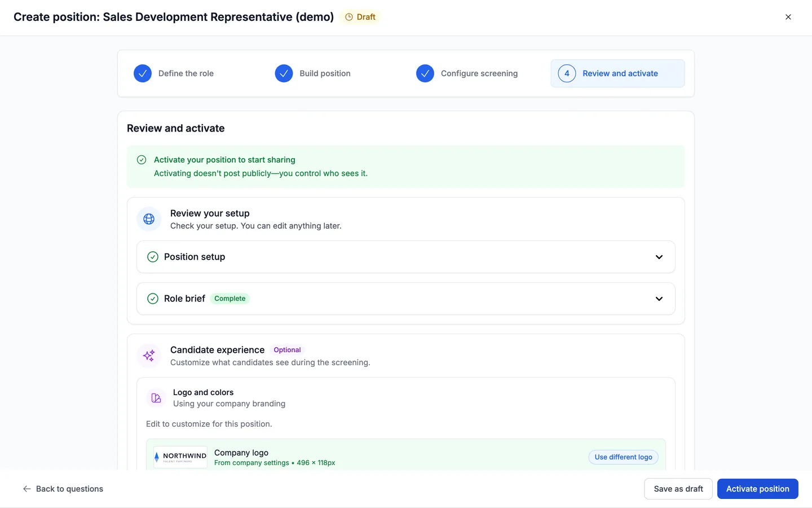Screen dimensions: 812x508
Task: Click the Northwind company logo thumbnail
Action: pos(180,457)
